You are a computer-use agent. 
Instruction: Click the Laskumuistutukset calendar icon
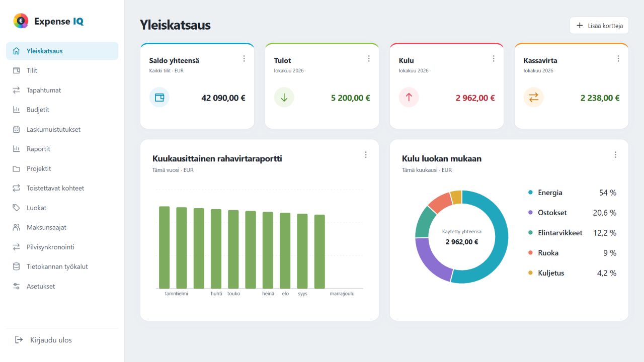[17, 129]
